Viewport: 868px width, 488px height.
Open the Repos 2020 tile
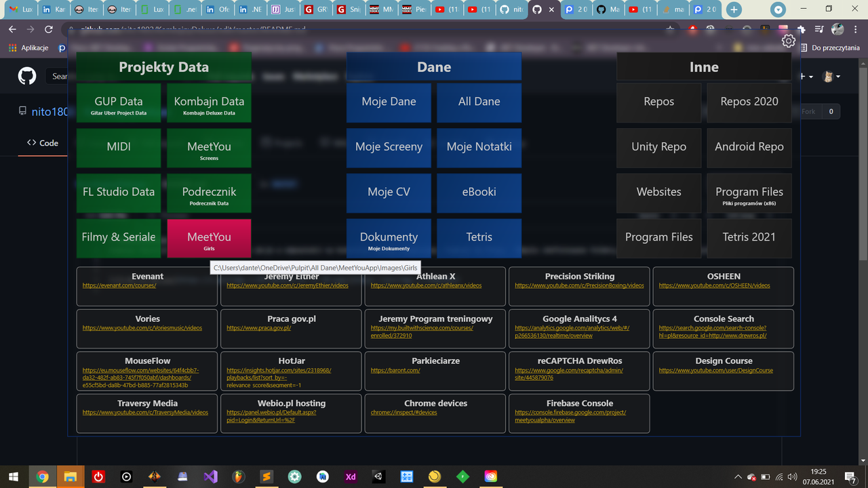(749, 103)
